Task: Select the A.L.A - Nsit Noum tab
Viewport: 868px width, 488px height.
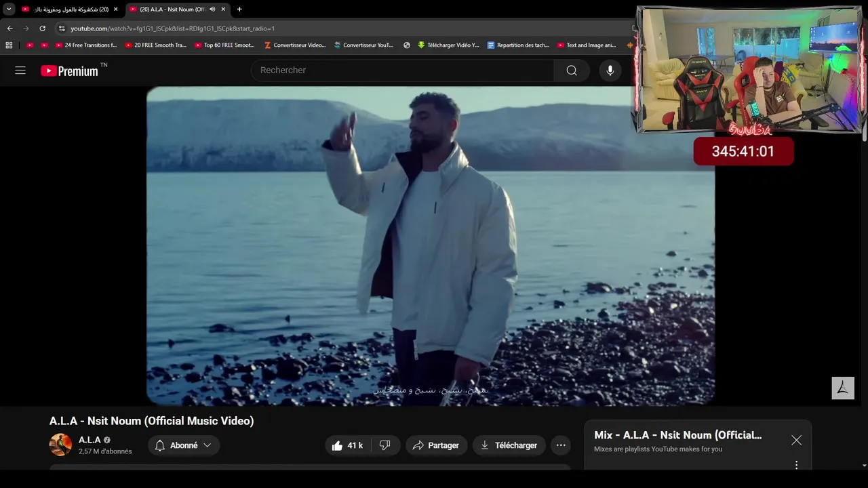Action: (x=178, y=9)
